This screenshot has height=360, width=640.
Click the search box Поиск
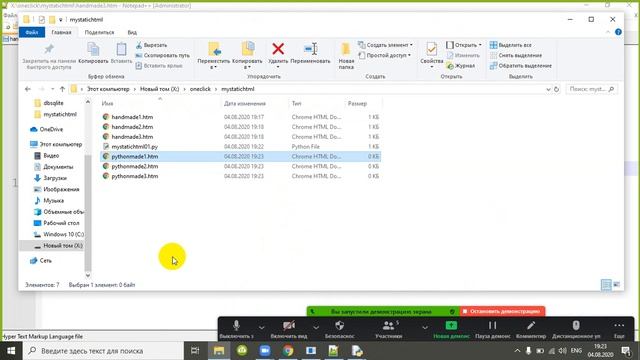coord(592,89)
